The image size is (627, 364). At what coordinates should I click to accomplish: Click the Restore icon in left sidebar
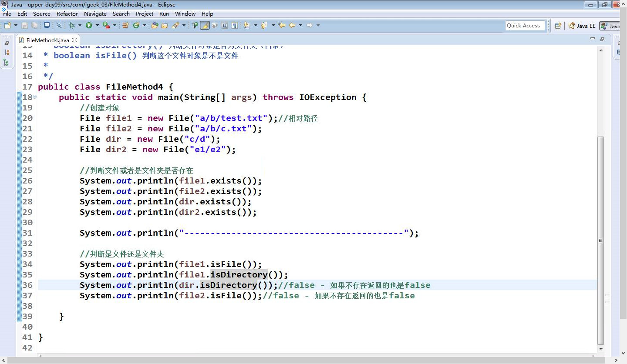pos(7,43)
